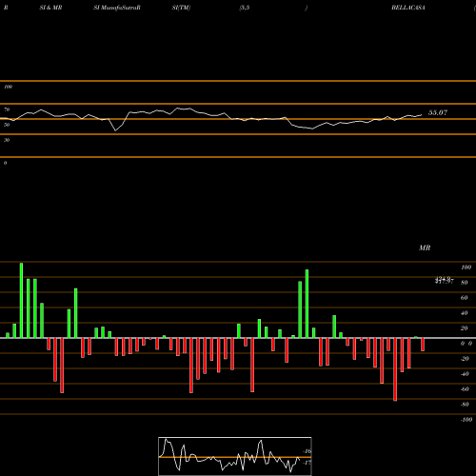Click the MR panel title label
The width and height of the screenshot is (476, 476).
pyautogui.click(x=425, y=248)
